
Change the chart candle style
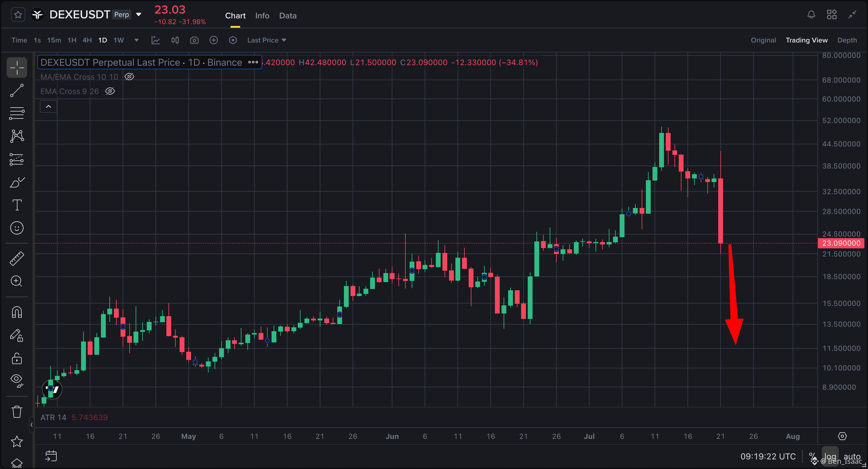(x=175, y=40)
